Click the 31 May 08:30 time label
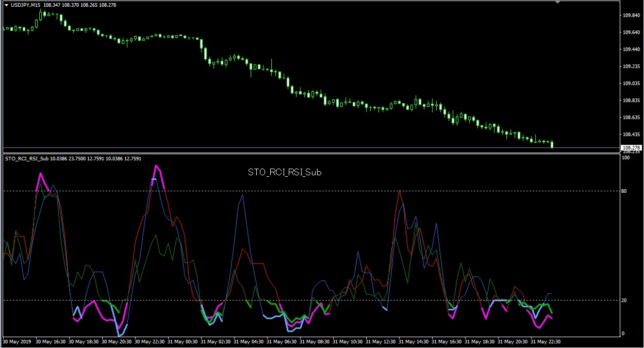 (x=315, y=341)
